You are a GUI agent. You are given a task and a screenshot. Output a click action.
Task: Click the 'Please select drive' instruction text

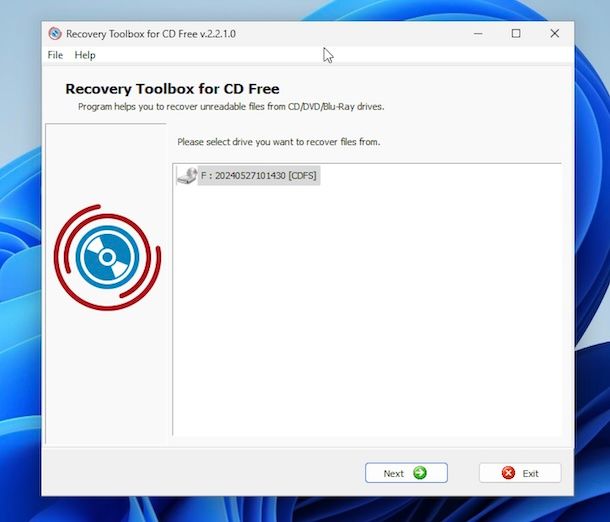[279, 142]
